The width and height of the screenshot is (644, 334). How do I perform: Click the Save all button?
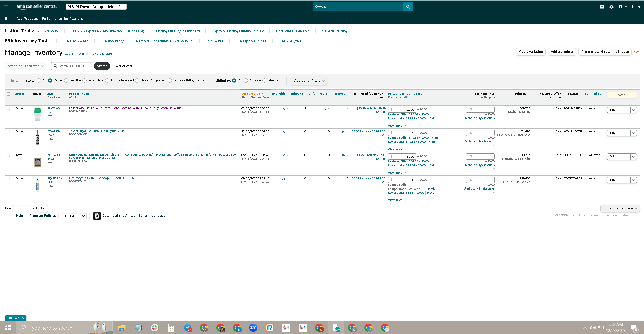[x=622, y=95]
